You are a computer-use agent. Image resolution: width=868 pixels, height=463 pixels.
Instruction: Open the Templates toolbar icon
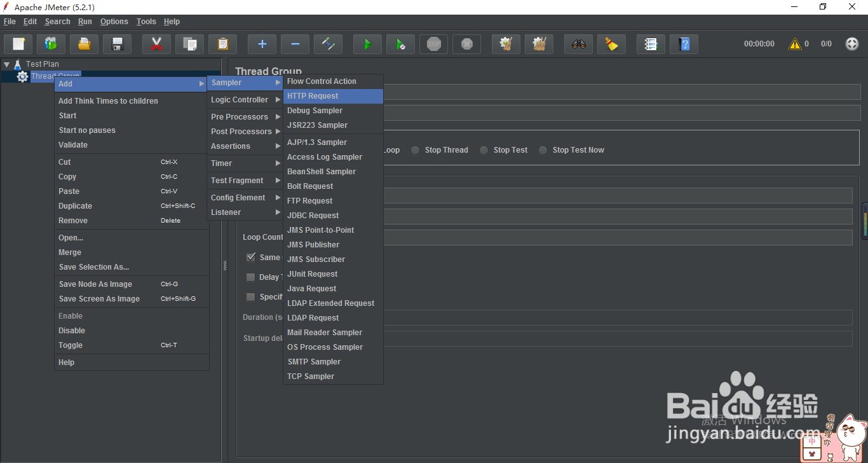point(51,44)
